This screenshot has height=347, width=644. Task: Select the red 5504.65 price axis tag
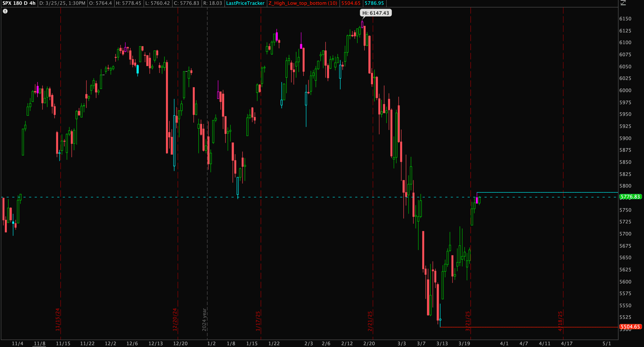click(x=630, y=327)
